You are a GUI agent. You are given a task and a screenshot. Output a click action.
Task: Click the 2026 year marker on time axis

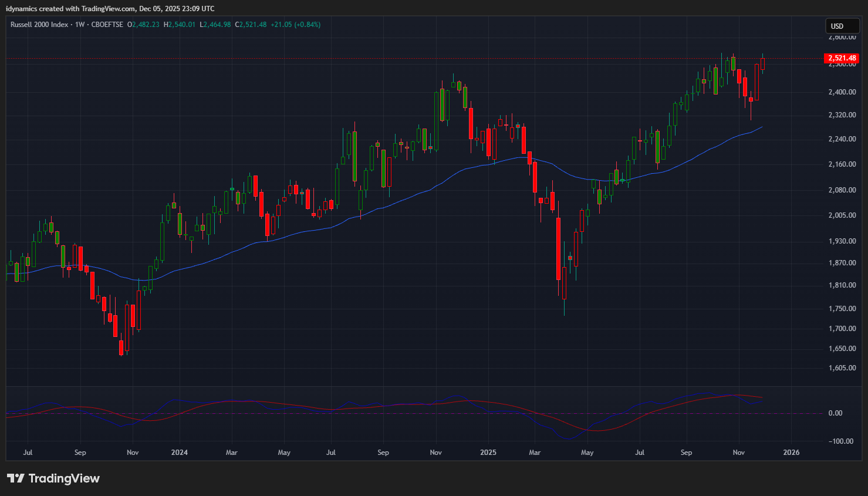click(x=791, y=453)
